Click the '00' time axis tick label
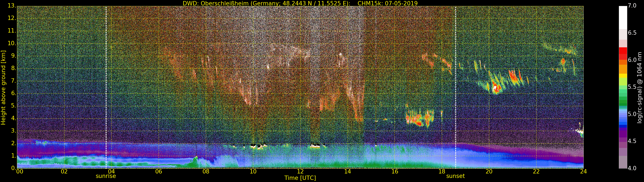Screen dimensions: 644x182 (19, 172)
